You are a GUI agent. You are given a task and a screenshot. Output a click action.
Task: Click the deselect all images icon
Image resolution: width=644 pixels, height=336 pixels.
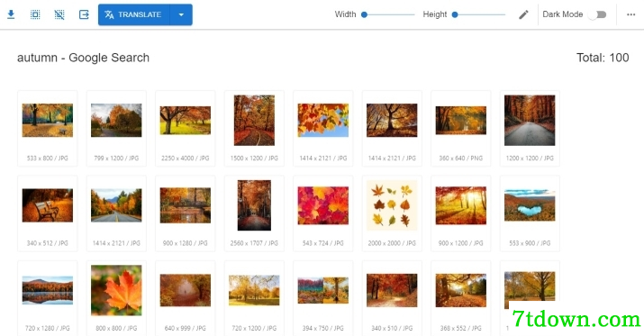tap(59, 14)
